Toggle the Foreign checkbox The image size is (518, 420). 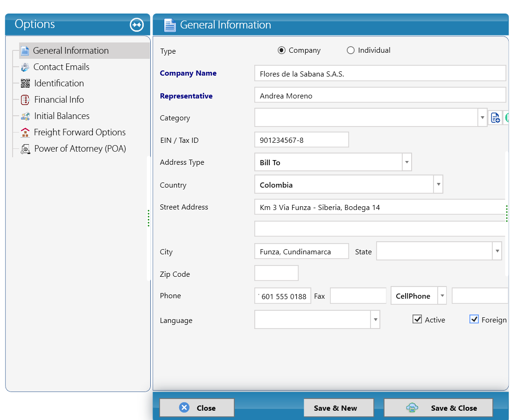(474, 319)
